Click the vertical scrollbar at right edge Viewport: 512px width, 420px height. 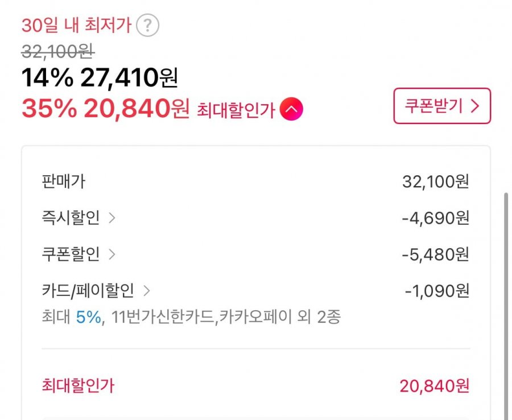point(506,306)
